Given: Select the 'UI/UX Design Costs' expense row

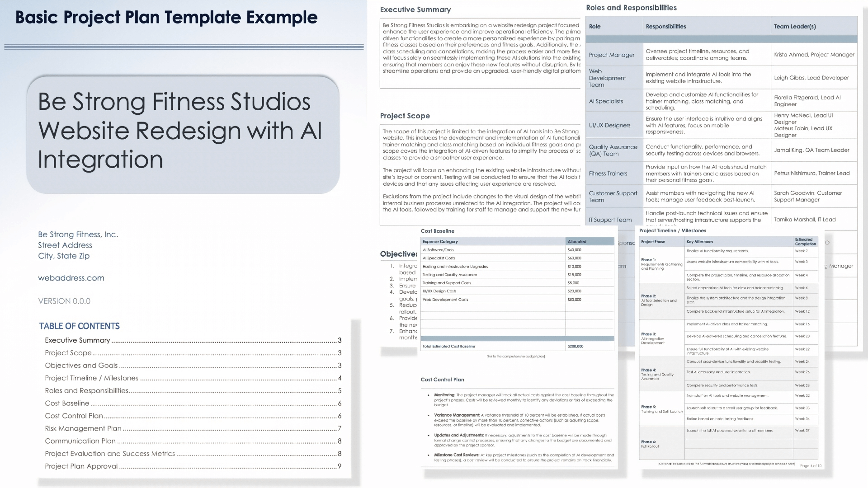Looking at the screenshot, I should pos(517,291).
